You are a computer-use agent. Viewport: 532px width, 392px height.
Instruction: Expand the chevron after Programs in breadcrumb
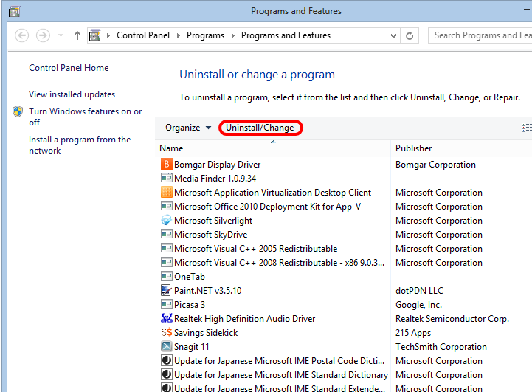232,35
